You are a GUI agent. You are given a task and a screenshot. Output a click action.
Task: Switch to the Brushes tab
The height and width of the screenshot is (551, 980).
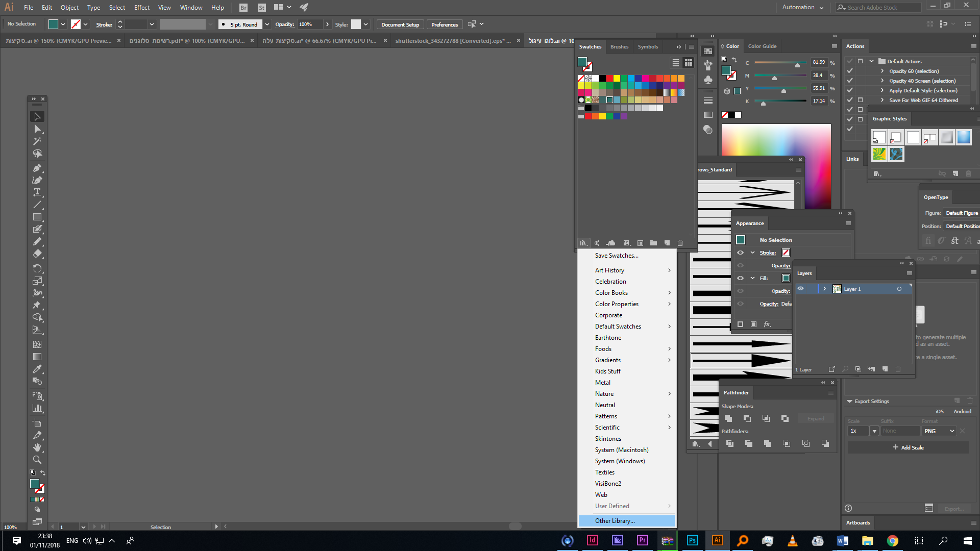619,46
